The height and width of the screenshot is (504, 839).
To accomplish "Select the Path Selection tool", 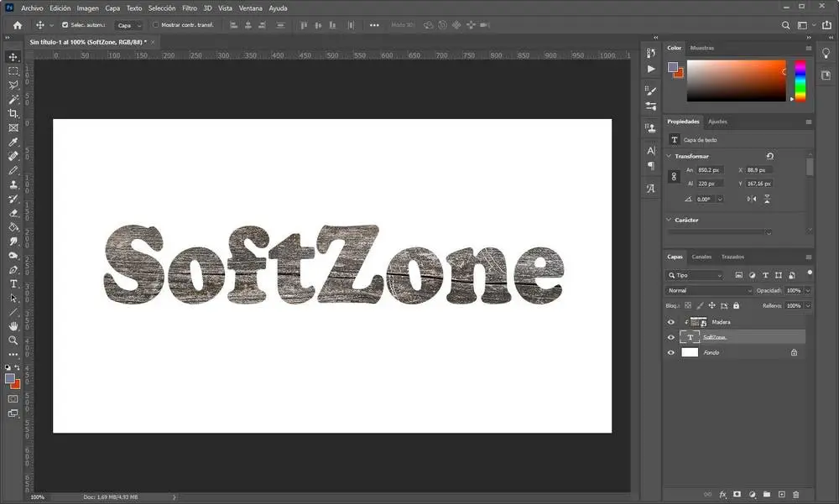I will pos(13,298).
